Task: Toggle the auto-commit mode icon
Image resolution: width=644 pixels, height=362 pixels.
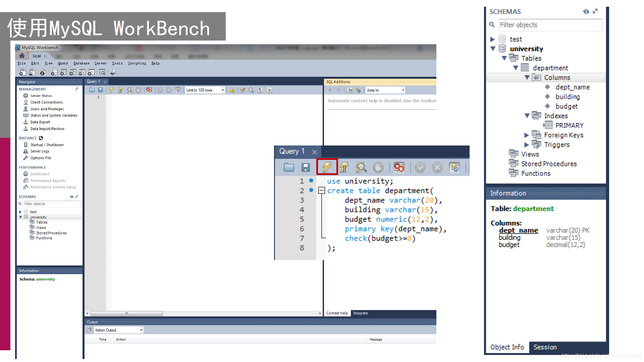Action: (x=454, y=167)
